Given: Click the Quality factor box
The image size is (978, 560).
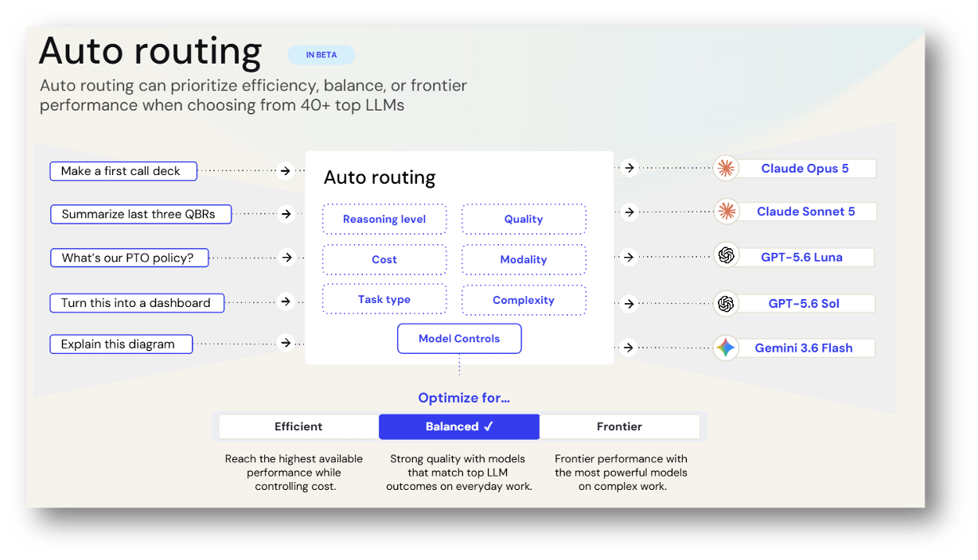Looking at the screenshot, I should coord(524,219).
